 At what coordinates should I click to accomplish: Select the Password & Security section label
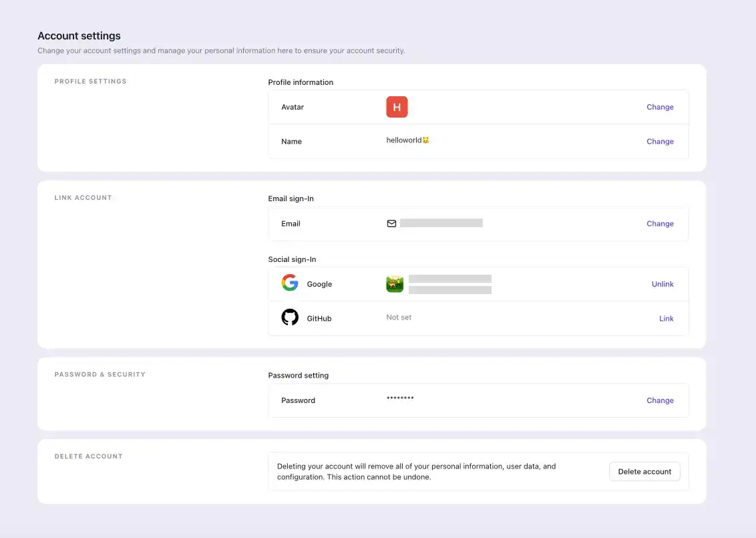click(100, 374)
